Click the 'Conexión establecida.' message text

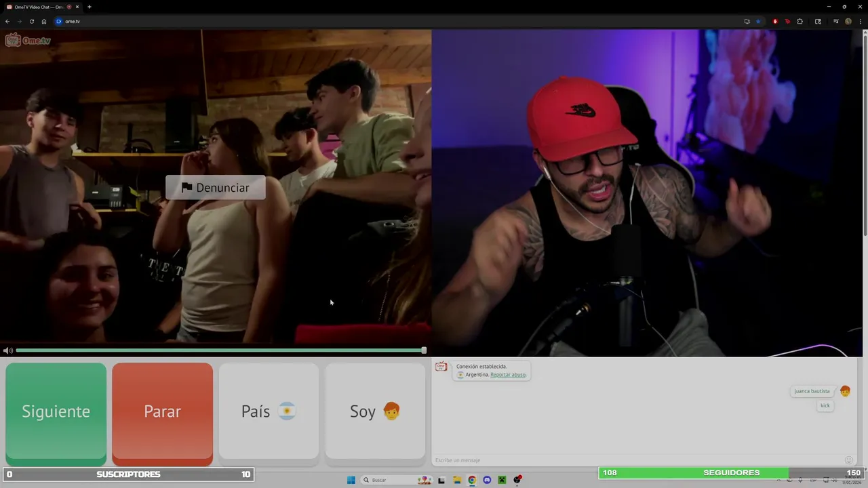[x=481, y=367]
